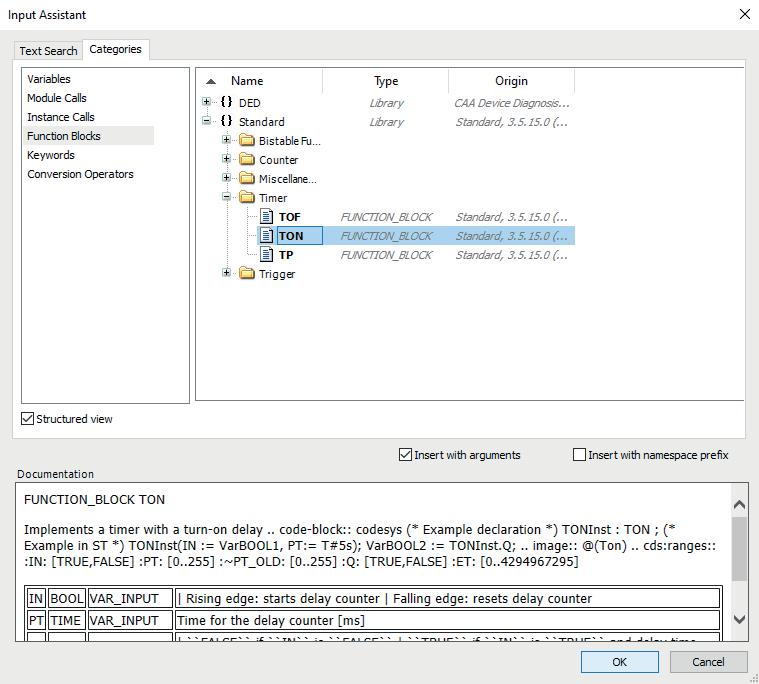The width and height of the screenshot is (759, 684).
Task: Select the Keywords category
Action: tap(51, 155)
